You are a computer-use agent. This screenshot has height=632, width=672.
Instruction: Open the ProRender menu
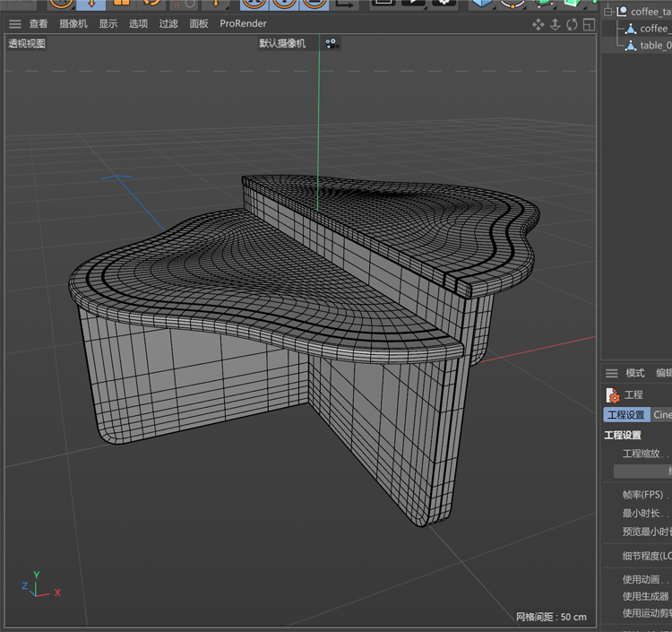[x=243, y=24]
